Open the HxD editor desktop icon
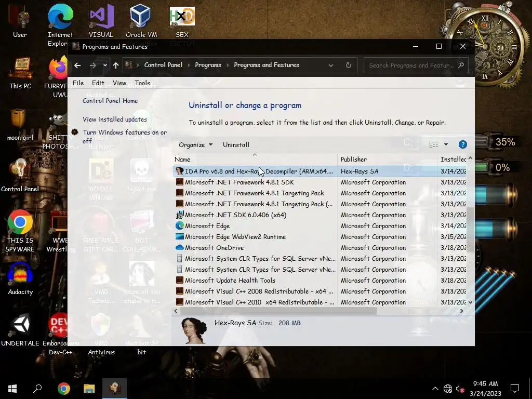532x399 pixels. 182,21
